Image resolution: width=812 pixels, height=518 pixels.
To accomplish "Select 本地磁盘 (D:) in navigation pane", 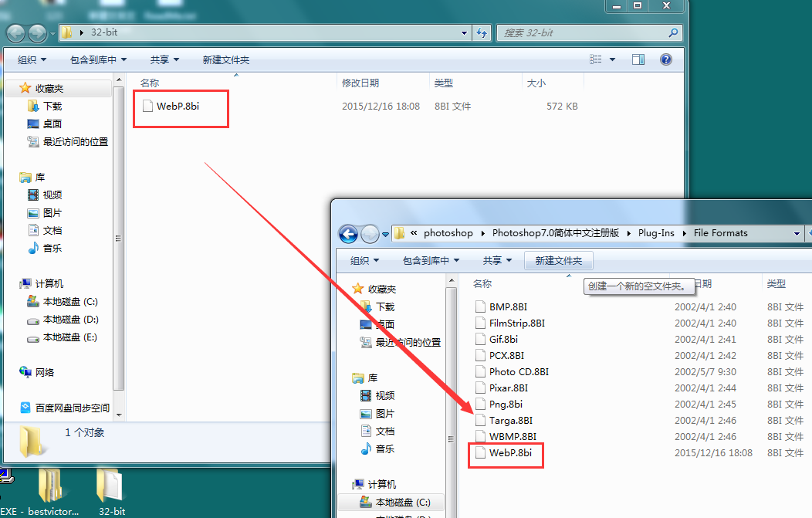I will [x=69, y=320].
